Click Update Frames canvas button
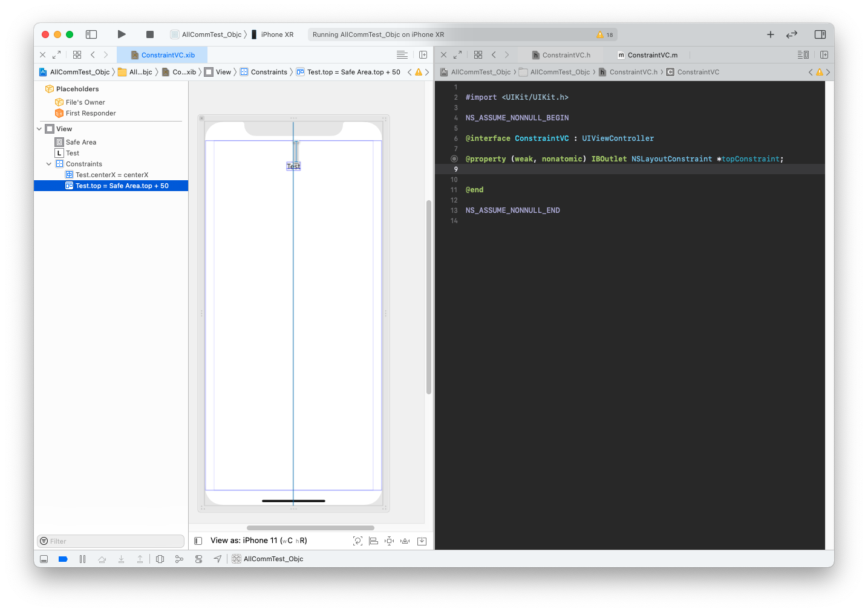This screenshot has width=868, height=612. 357,541
